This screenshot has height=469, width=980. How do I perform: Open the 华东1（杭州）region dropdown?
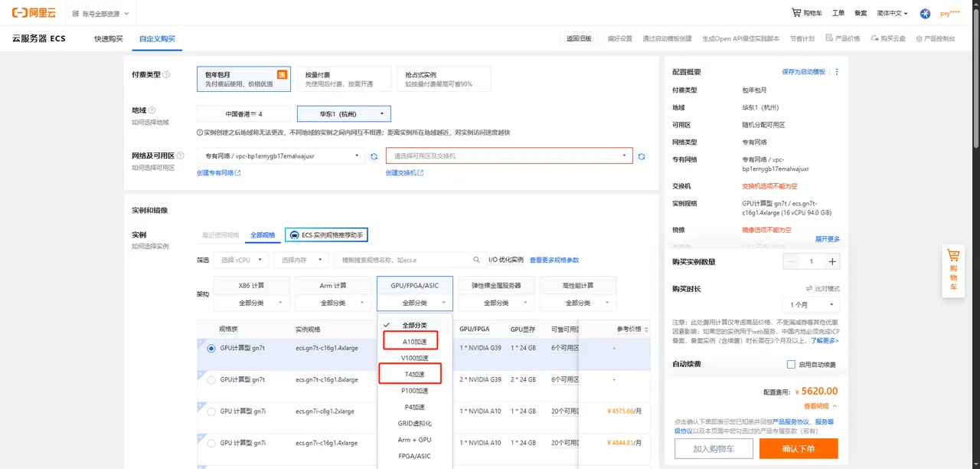pyautogui.click(x=344, y=113)
